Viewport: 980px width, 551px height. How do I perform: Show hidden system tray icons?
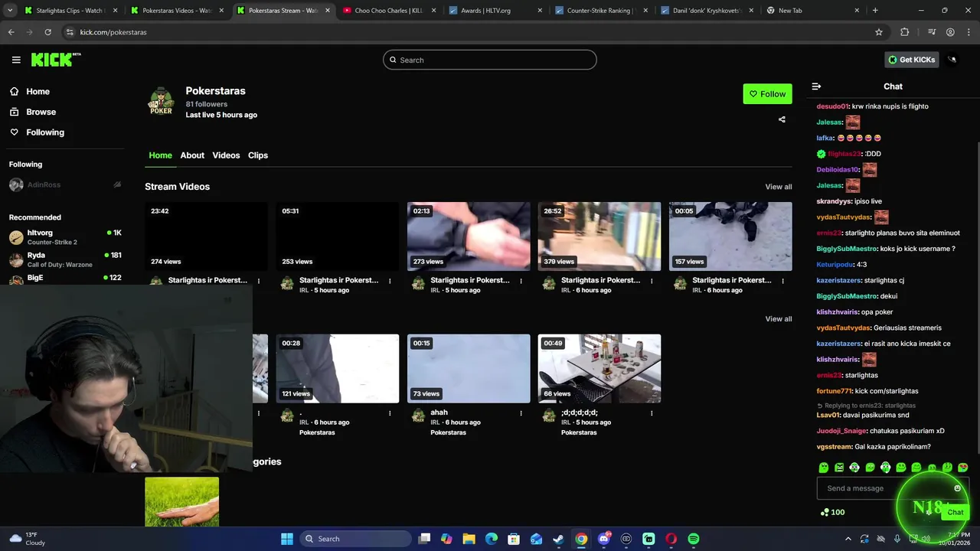847,539
